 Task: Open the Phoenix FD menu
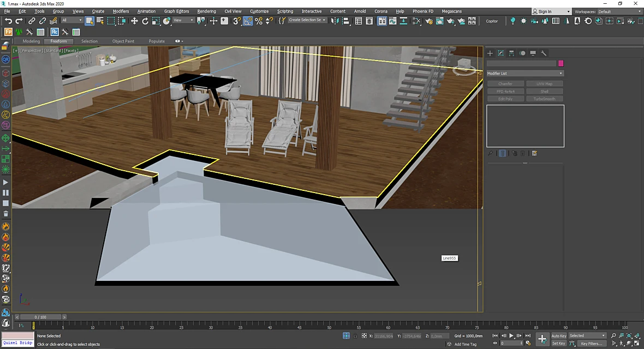point(422,11)
